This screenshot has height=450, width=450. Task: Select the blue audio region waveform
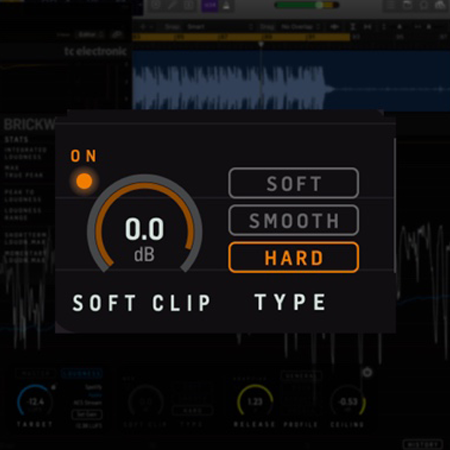pos(291,81)
